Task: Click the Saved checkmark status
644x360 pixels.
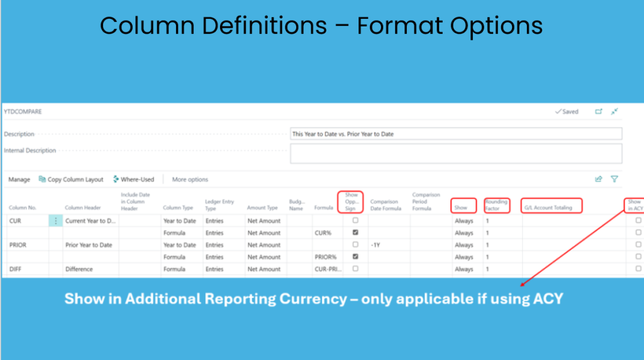Action: [x=567, y=111]
